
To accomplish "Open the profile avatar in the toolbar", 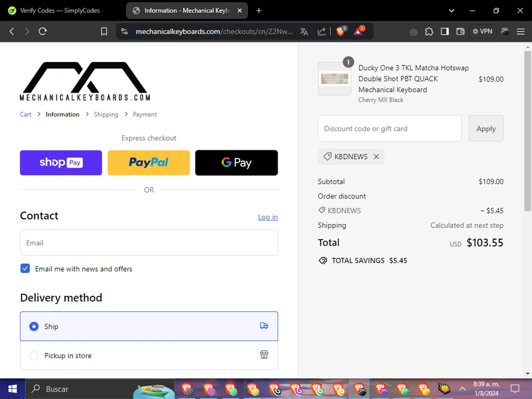I will 505,32.
